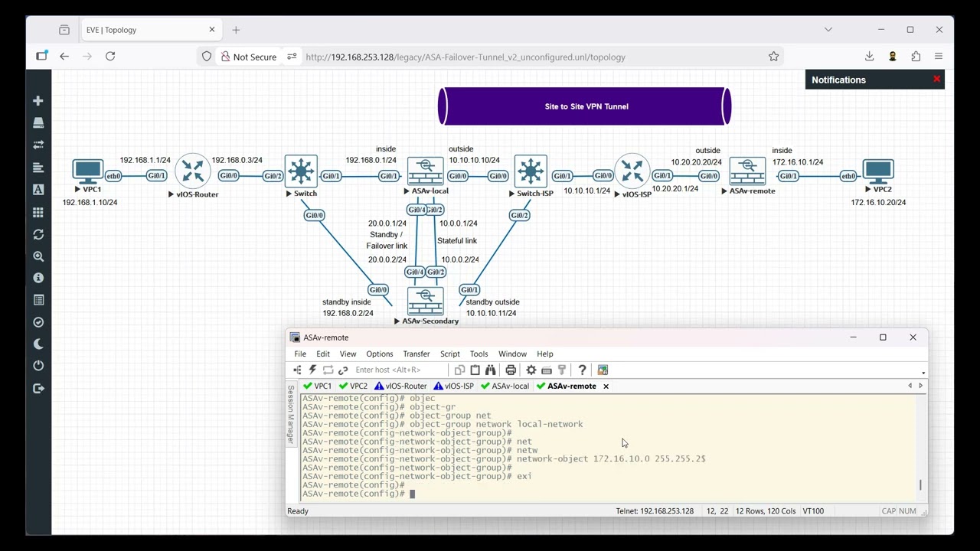The height and width of the screenshot is (551, 980).
Task: Switch to the vIOS-Router session tab
Action: (400, 386)
